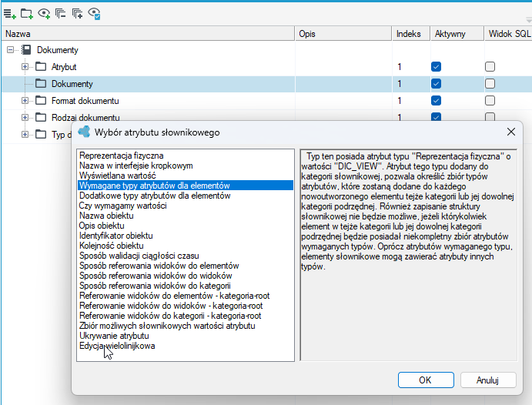Image resolution: width=532 pixels, height=405 pixels.
Task: Toggle Aktywny checkbox in Format dokumentu row
Action: click(x=436, y=100)
